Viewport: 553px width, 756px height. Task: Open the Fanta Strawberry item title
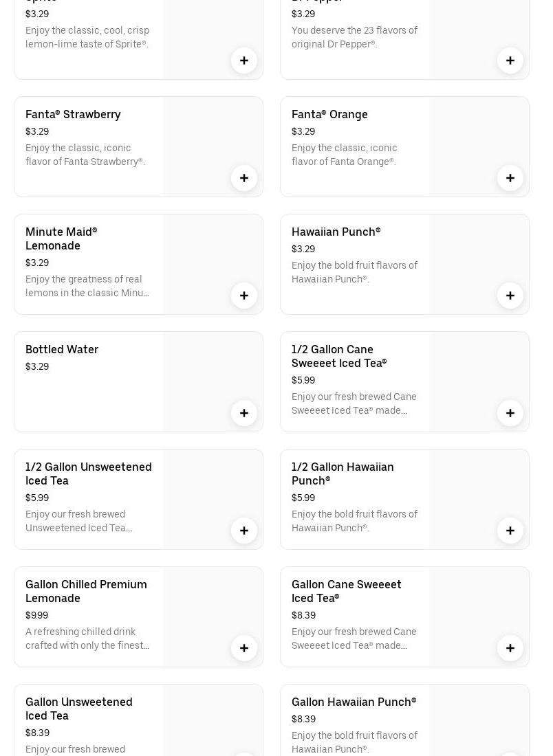73,114
